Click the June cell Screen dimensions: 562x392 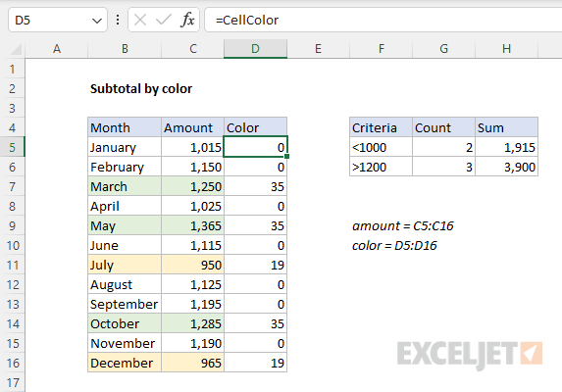[x=125, y=245]
